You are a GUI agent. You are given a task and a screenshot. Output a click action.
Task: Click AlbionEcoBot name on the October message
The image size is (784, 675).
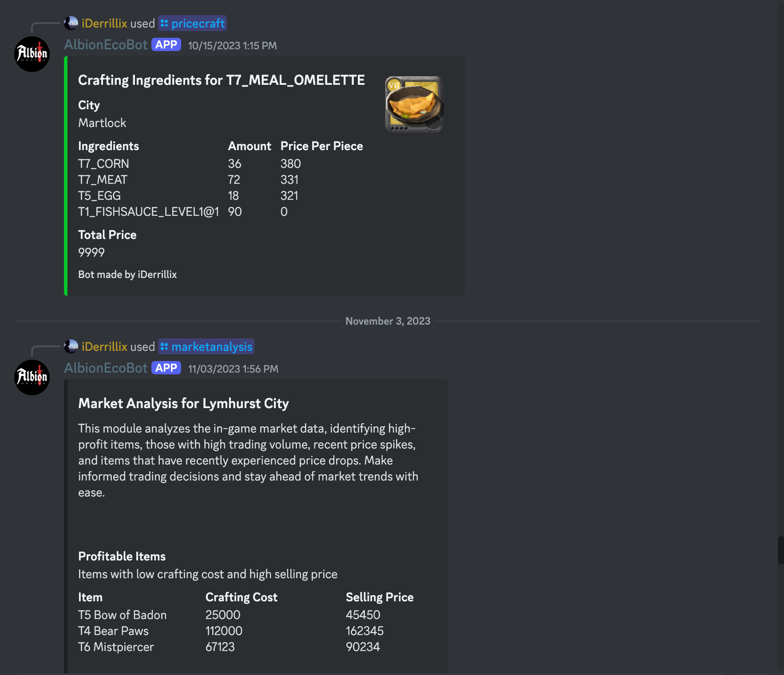click(x=106, y=45)
